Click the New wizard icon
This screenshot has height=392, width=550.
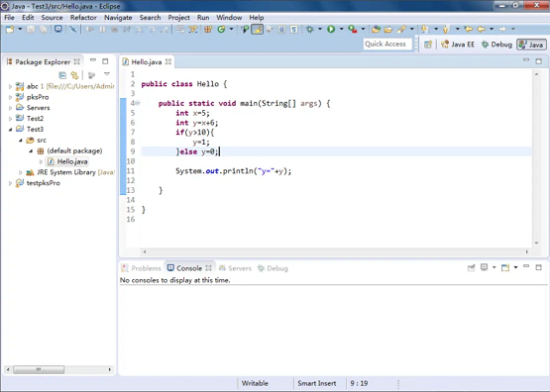(10, 29)
